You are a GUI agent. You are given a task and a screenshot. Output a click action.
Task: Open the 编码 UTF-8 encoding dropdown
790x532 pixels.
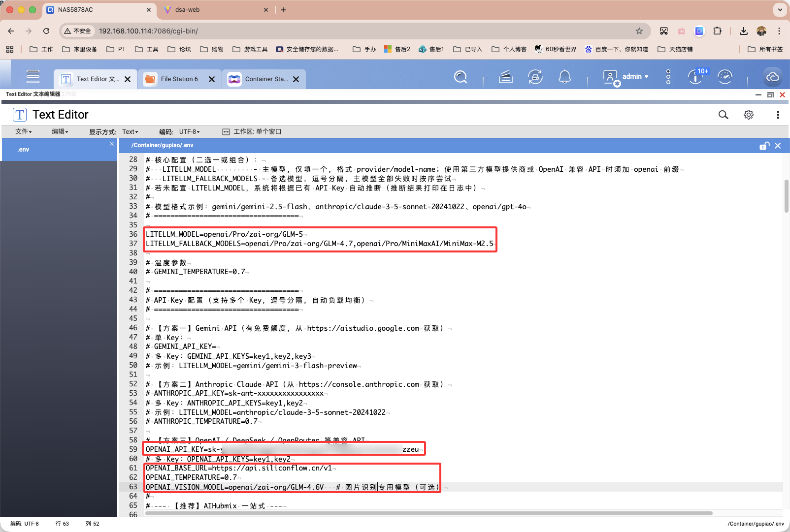[190, 131]
